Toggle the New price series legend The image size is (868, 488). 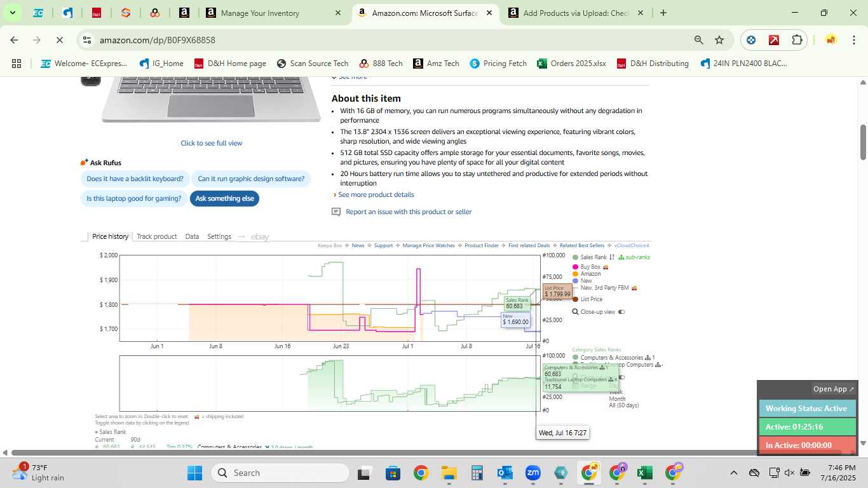point(582,281)
